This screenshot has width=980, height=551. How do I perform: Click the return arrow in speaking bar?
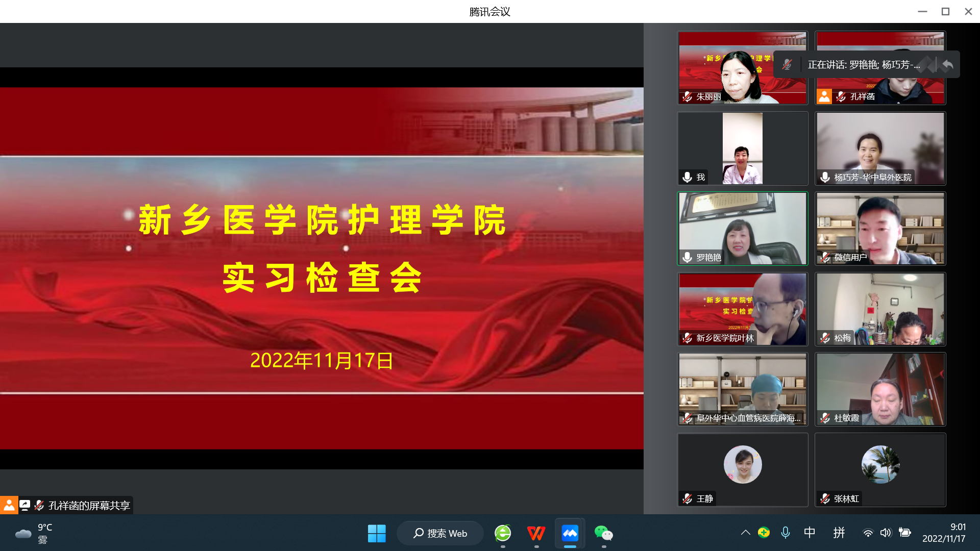click(x=948, y=65)
